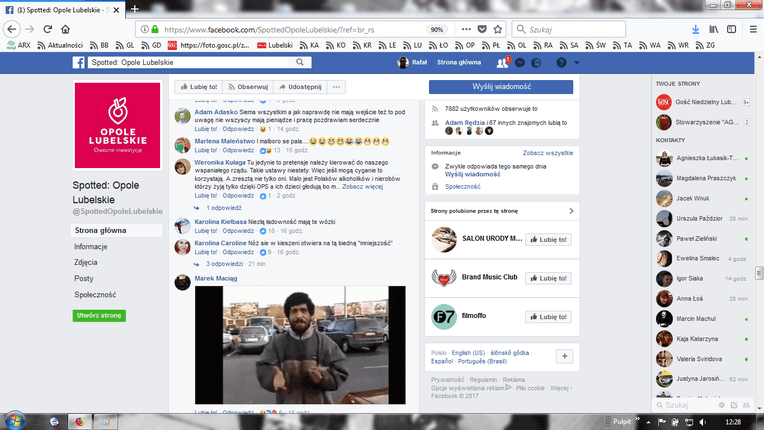Open Rafał profile in top bar

pos(412,62)
